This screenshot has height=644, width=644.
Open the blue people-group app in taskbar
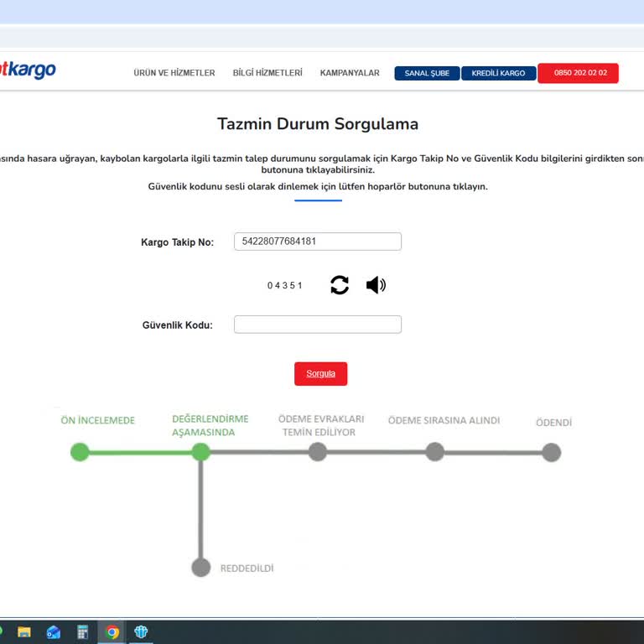tap(141, 631)
